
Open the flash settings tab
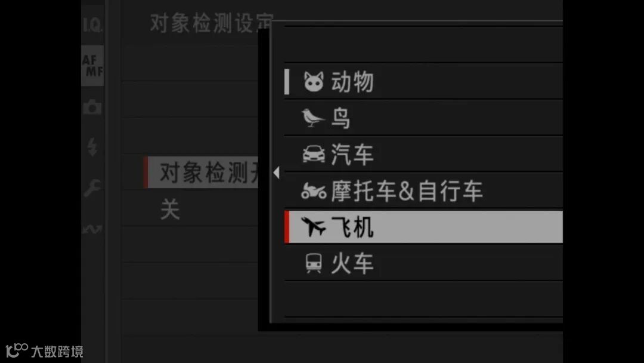[x=92, y=147]
